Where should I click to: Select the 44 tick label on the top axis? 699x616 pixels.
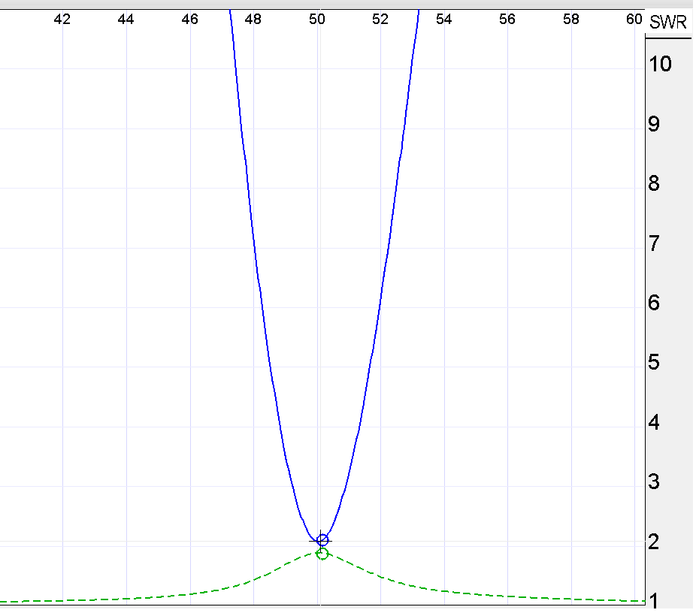(126, 20)
